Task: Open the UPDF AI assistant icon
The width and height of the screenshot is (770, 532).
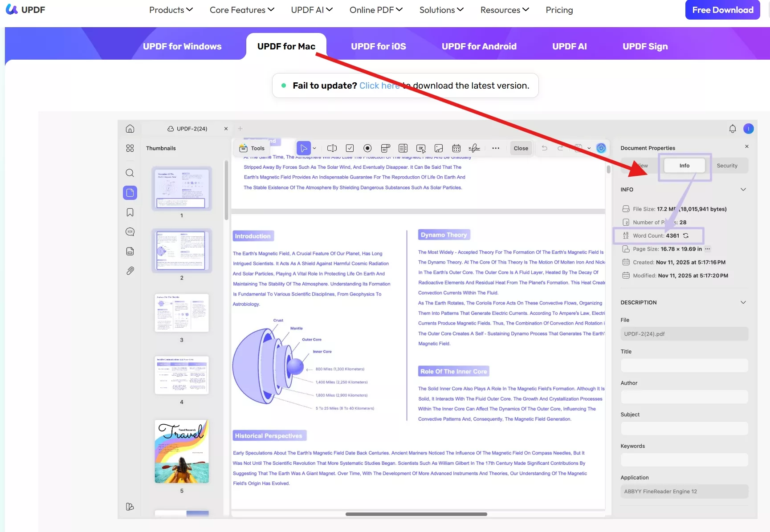Action: 601,148
